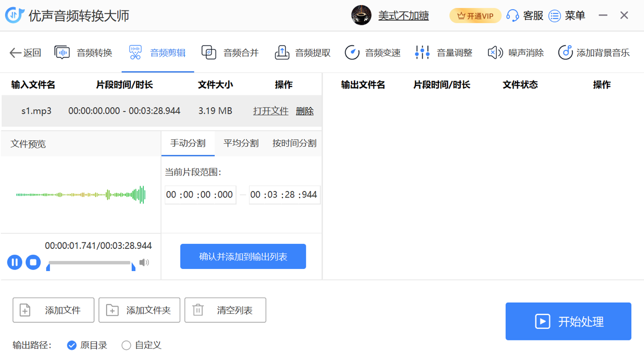Select 原目录 as output path

pyautogui.click(x=72, y=345)
